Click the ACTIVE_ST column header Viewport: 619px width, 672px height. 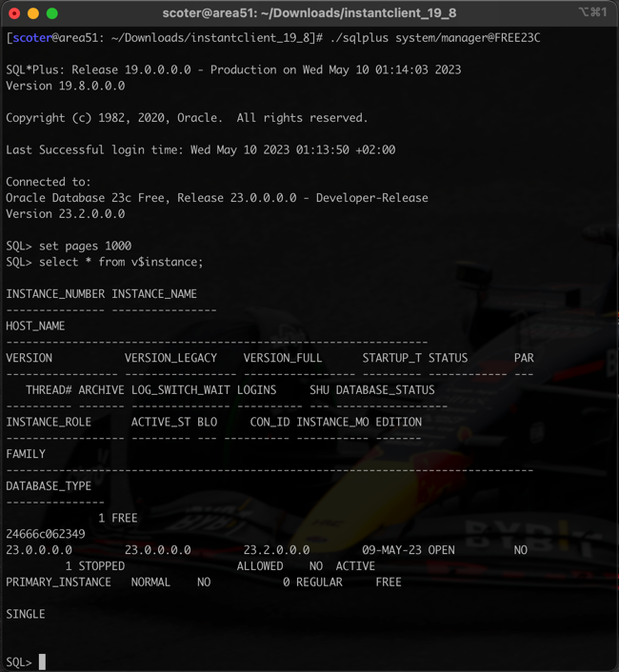click(x=161, y=423)
